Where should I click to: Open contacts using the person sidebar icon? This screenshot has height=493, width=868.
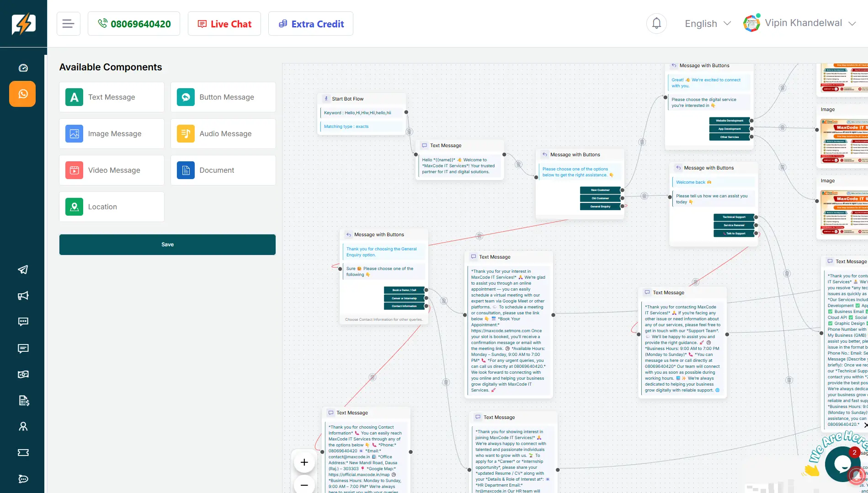[x=22, y=426]
